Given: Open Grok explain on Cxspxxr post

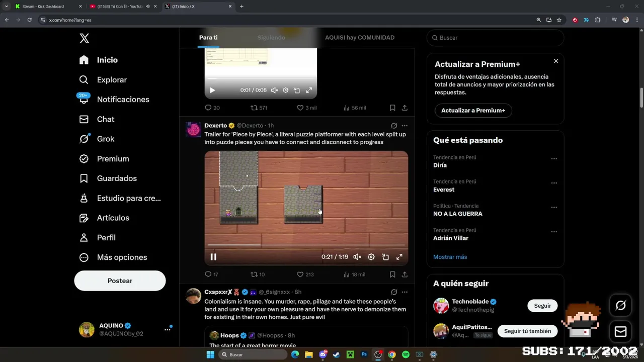Looking at the screenshot, I should click(394, 292).
